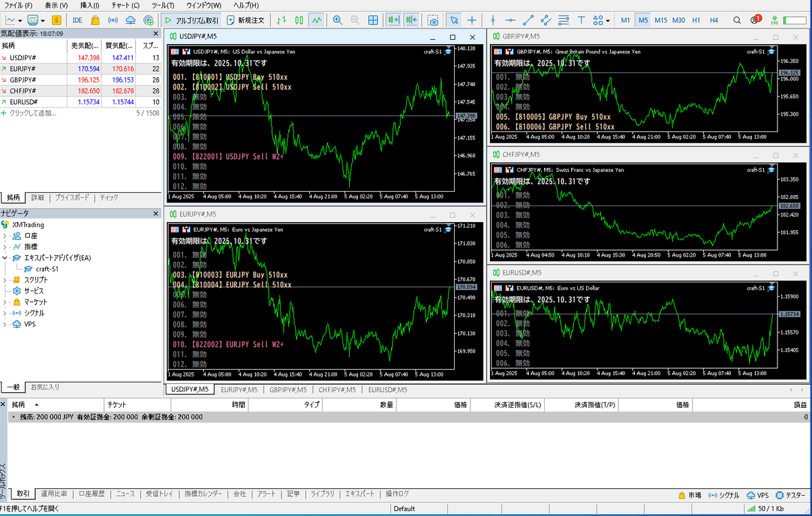This screenshot has height=516, width=812.
Task: Click the dollar sign Market Watch toolbar icon
Action: click(x=56, y=20)
